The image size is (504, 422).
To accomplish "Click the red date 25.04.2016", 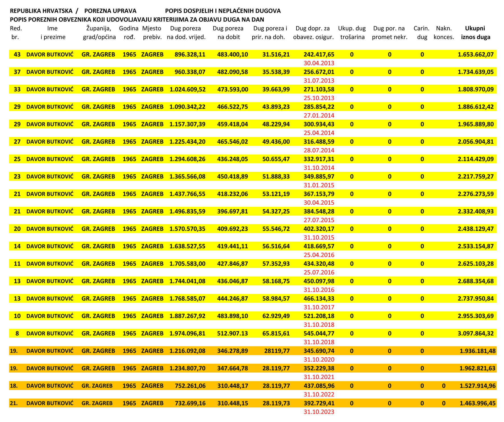I will 319,255.
